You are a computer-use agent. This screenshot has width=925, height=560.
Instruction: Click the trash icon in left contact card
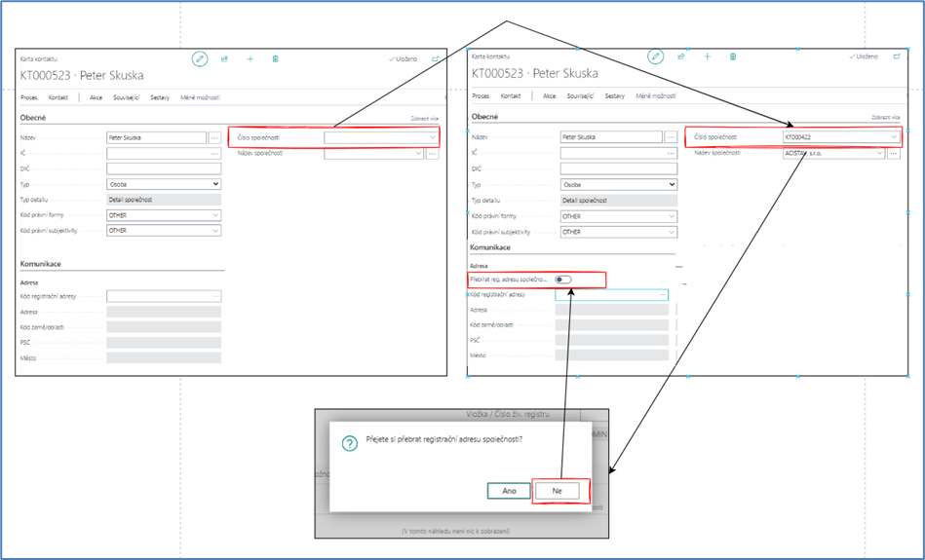point(276,59)
